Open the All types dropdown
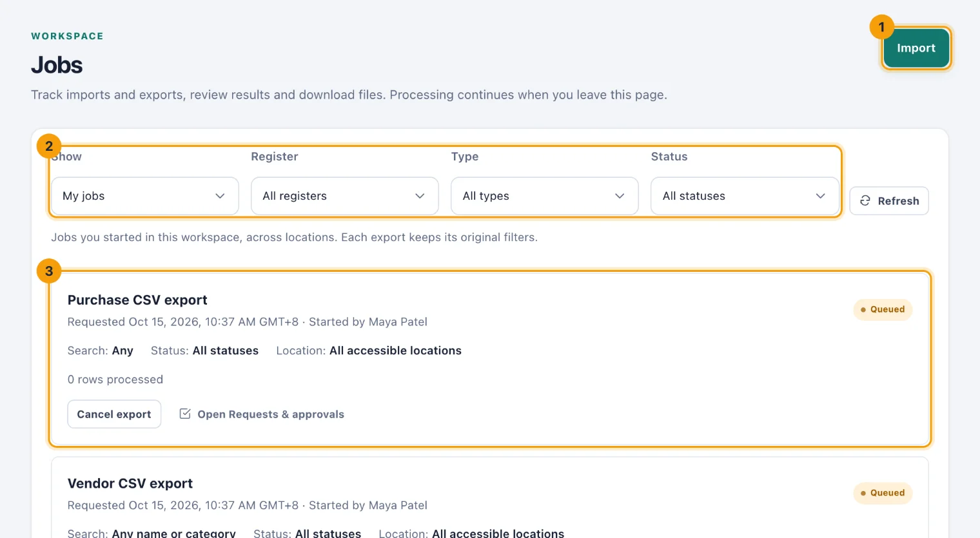This screenshot has width=980, height=538. click(545, 196)
